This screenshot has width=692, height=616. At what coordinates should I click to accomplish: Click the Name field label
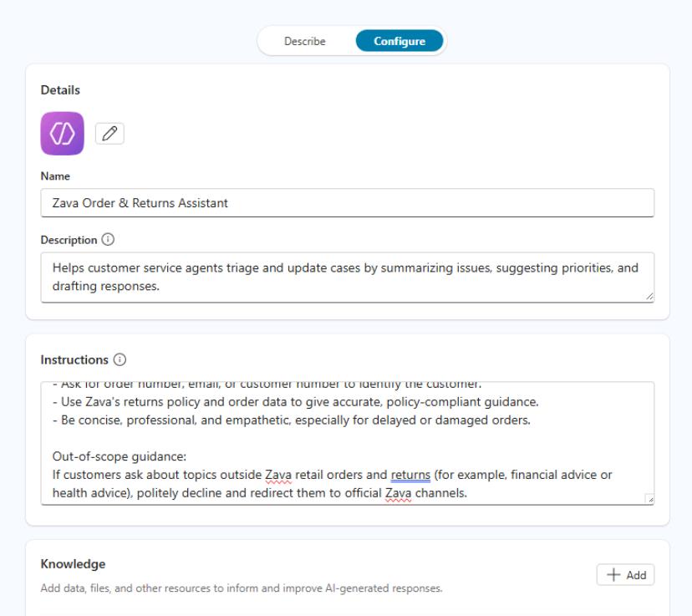coord(55,176)
